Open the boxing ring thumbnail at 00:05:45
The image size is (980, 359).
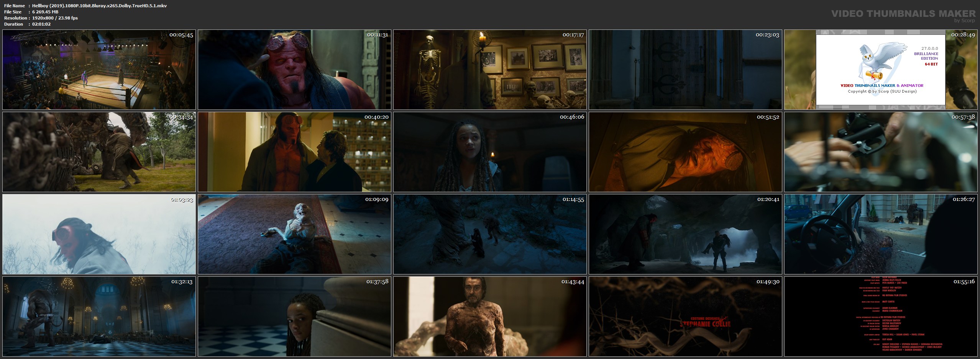pyautogui.click(x=99, y=70)
